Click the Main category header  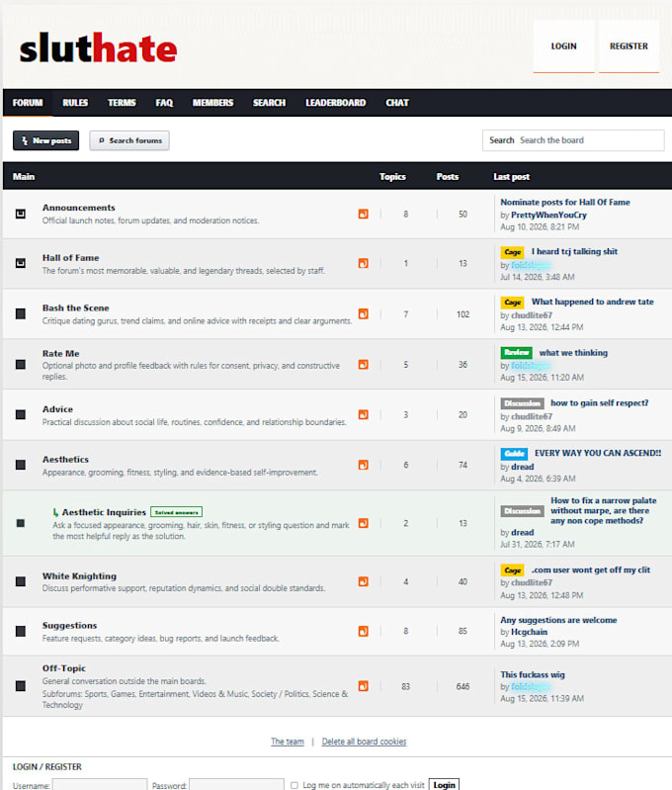(24, 176)
